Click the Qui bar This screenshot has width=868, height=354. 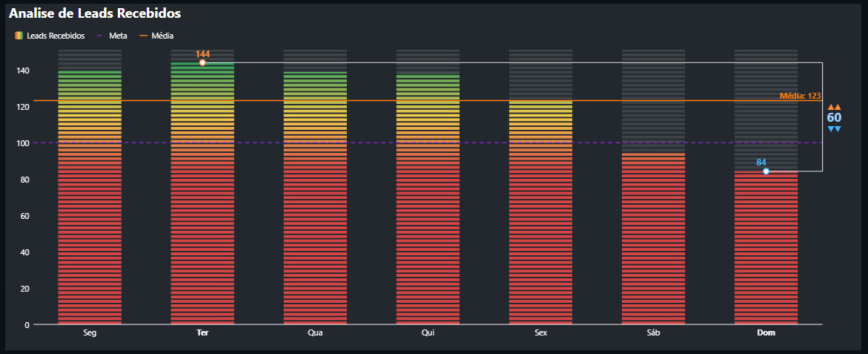428,200
